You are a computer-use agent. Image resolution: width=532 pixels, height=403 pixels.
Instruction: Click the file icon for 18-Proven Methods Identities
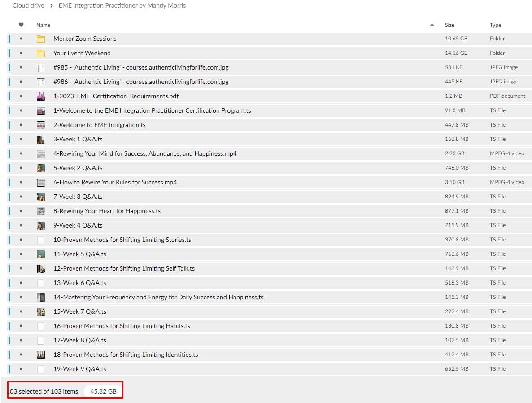coord(41,355)
